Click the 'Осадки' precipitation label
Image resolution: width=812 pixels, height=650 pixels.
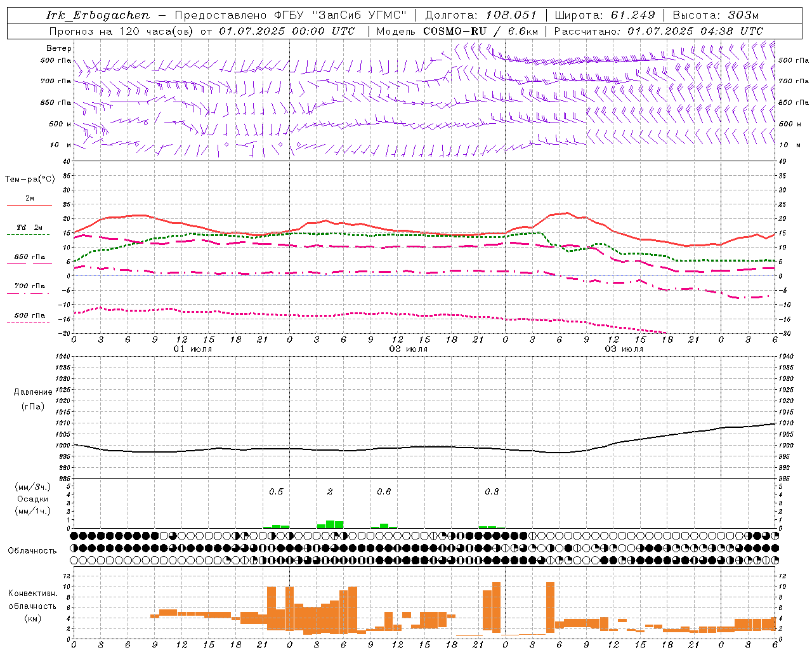coord(33,499)
